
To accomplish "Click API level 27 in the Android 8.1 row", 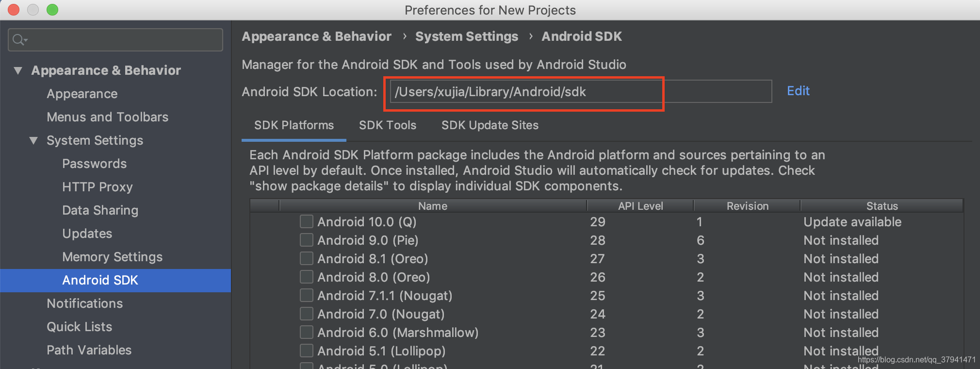I will (x=597, y=259).
